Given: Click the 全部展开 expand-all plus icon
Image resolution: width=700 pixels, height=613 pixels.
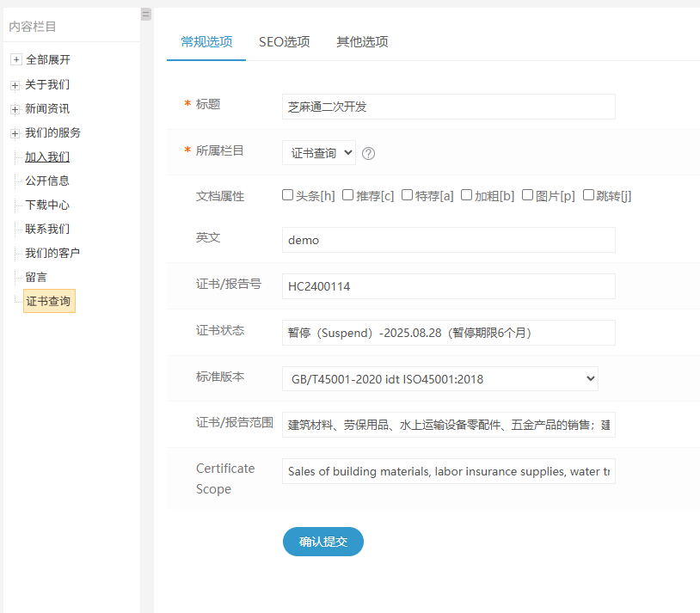Looking at the screenshot, I should 15,60.
